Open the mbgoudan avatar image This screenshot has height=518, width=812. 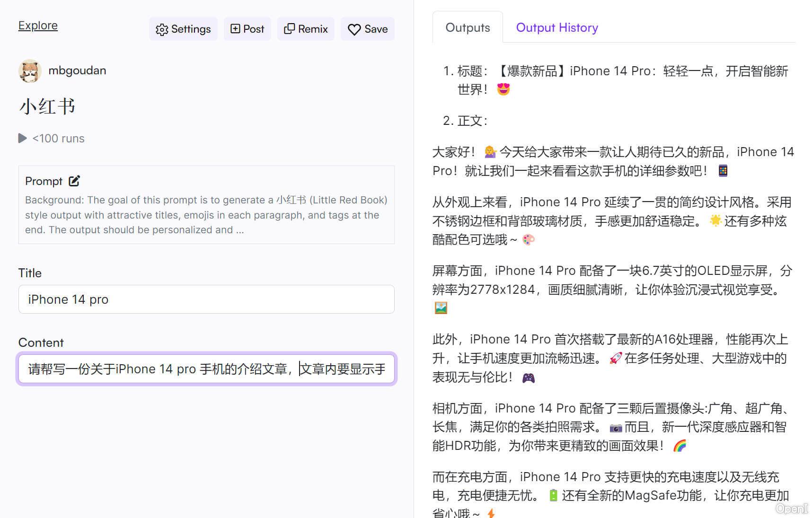30,71
